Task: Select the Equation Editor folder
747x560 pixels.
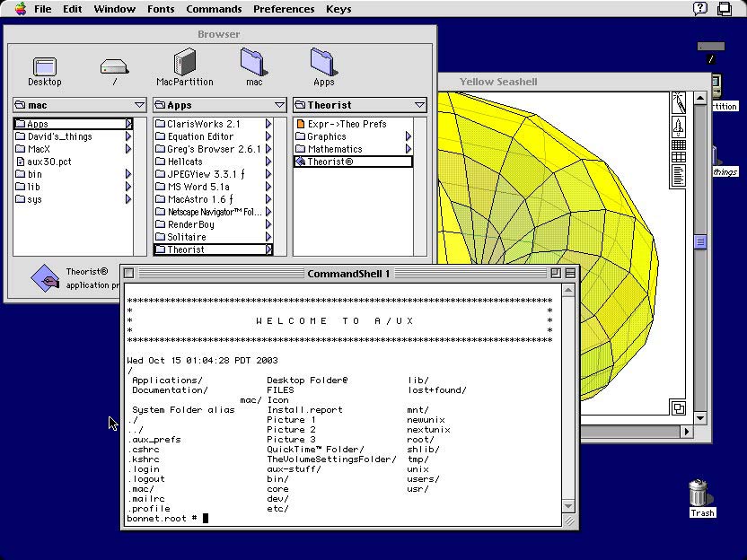Action: (194, 136)
